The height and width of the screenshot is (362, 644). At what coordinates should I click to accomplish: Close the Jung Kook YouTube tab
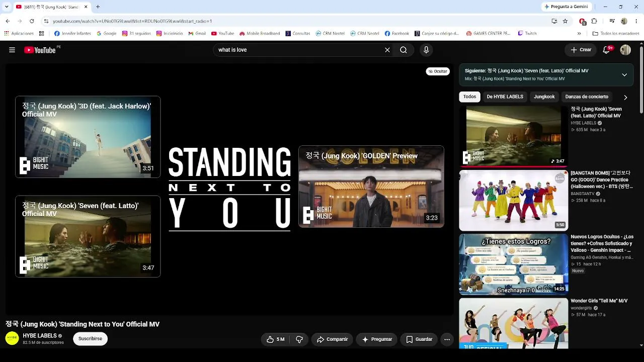(x=86, y=7)
